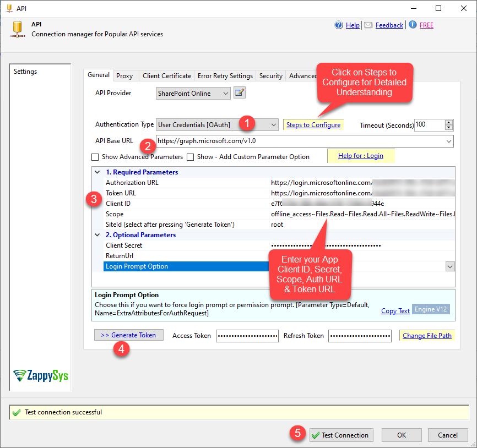The width and height of the screenshot is (477, 448).
Task: Click the blue info icon next to FREE
Action: tap(413, 25)
